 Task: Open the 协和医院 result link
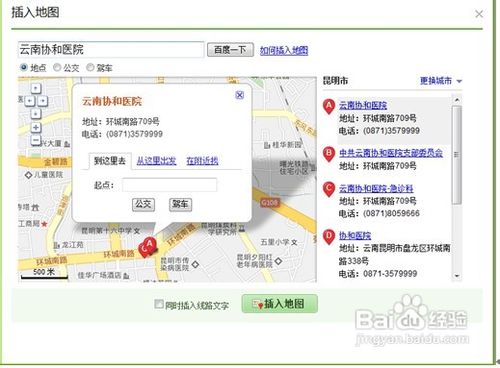pyautogui.click(x=355, y=236)
